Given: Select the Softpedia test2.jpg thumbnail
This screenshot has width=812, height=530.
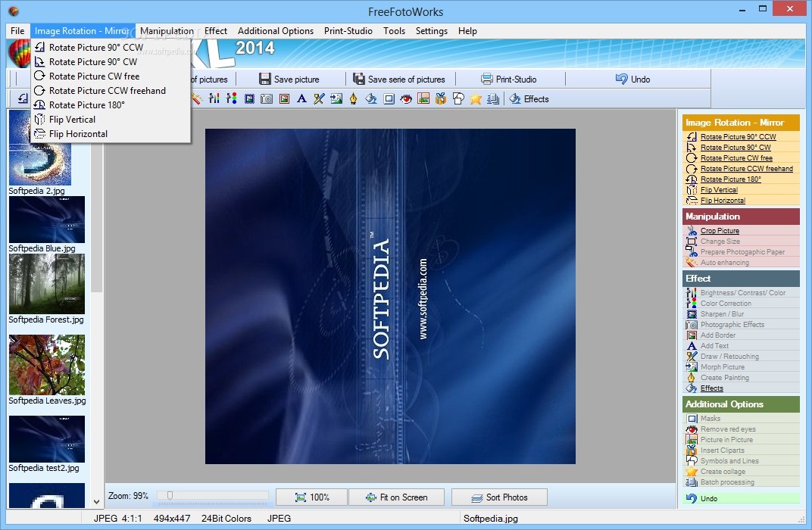Looking at the screenshot, I should point(47,439).
